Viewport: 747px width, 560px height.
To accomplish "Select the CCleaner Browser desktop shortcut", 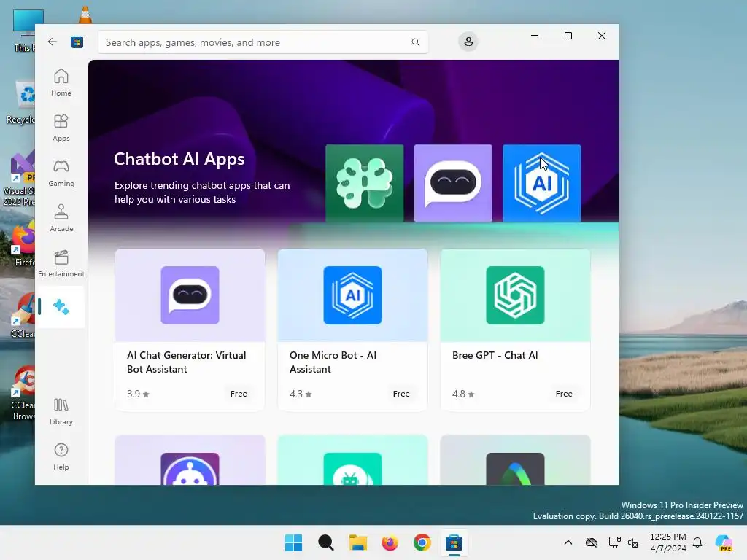I will [23, 393].
